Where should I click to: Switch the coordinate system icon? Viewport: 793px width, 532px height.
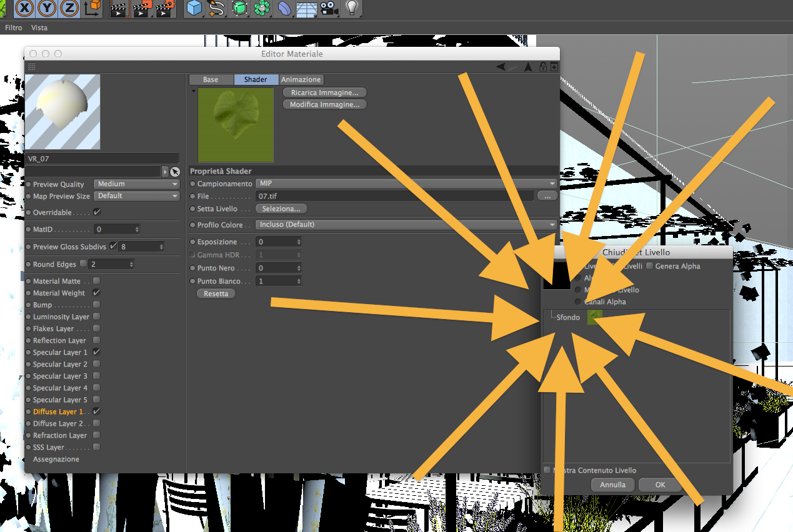92,8
